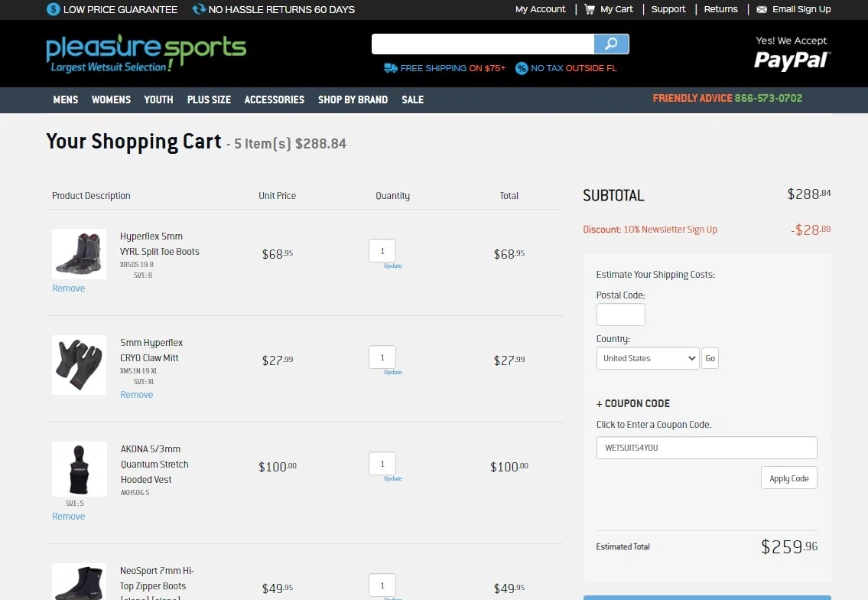Click quantity box for CRYO Claw Mitt
Viewport: 868px width, 600px height.
click(382, 357)
